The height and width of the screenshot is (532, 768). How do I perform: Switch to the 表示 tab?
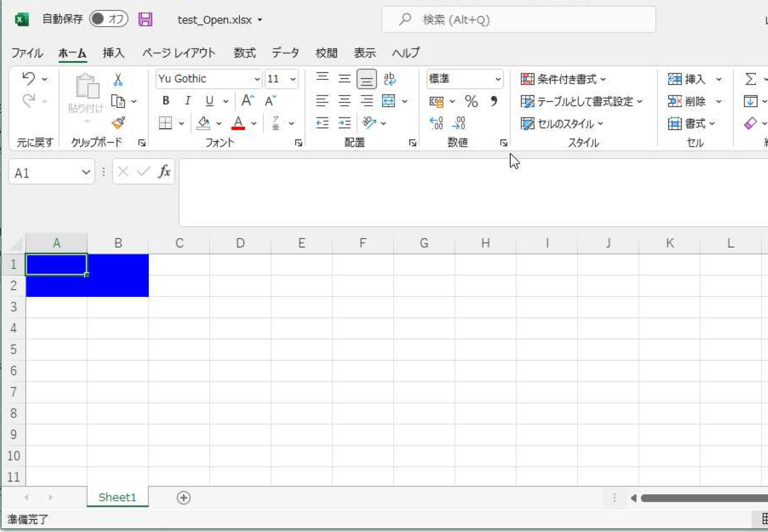(365, 53)
